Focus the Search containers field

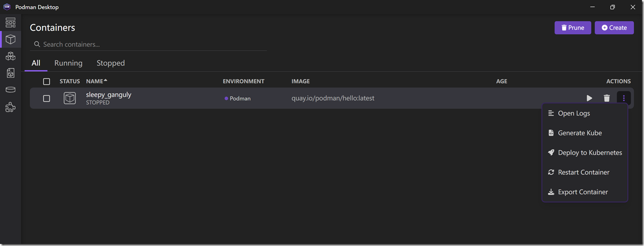click(x=153, y=44)
